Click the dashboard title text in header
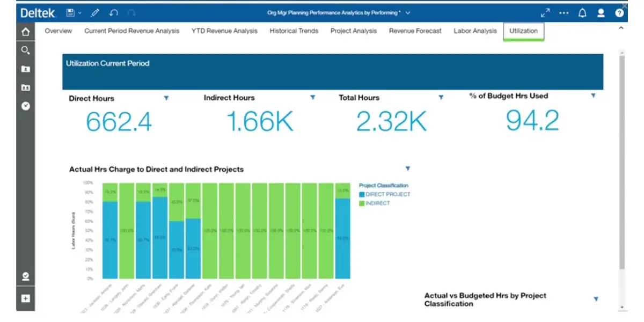The image size is (644, 322). pyautogui.click(x=334, y=12)
